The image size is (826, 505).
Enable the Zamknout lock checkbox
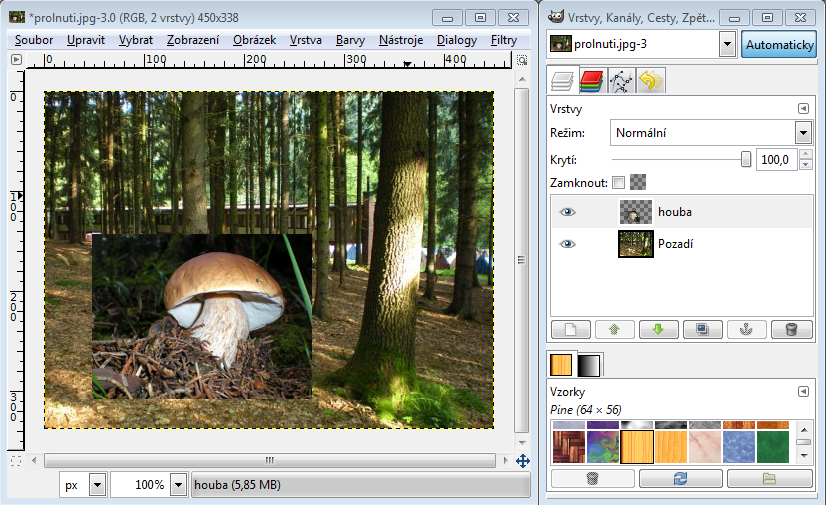[x=618, y=183]
